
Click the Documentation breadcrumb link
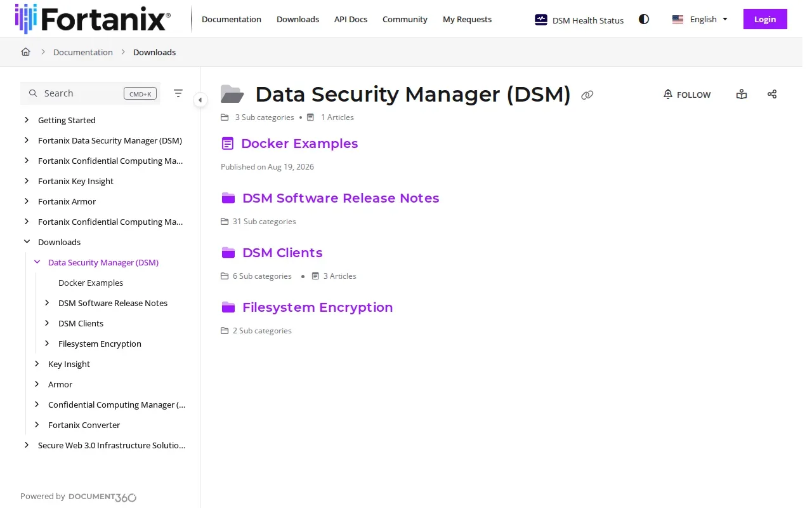(x=83, y=52)
